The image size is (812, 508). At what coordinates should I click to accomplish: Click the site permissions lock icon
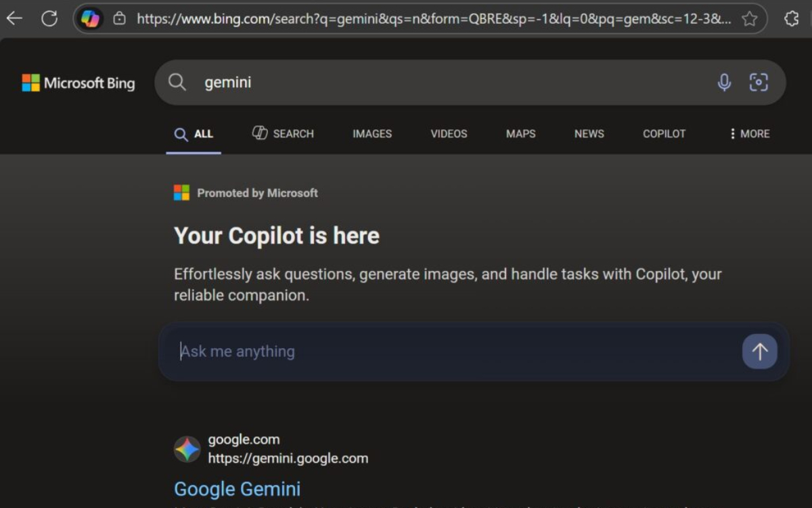click(x=120, y=18)
